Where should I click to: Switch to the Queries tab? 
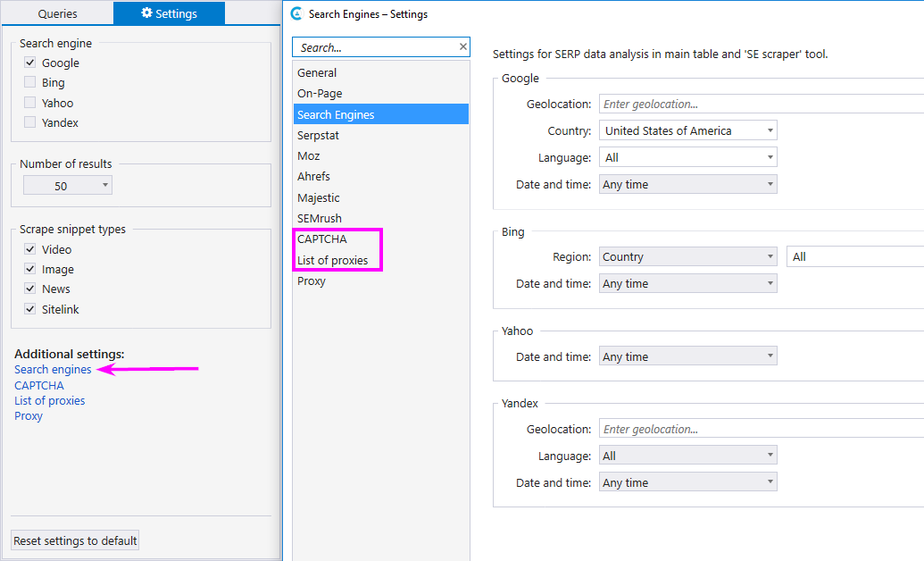point(57,13)
